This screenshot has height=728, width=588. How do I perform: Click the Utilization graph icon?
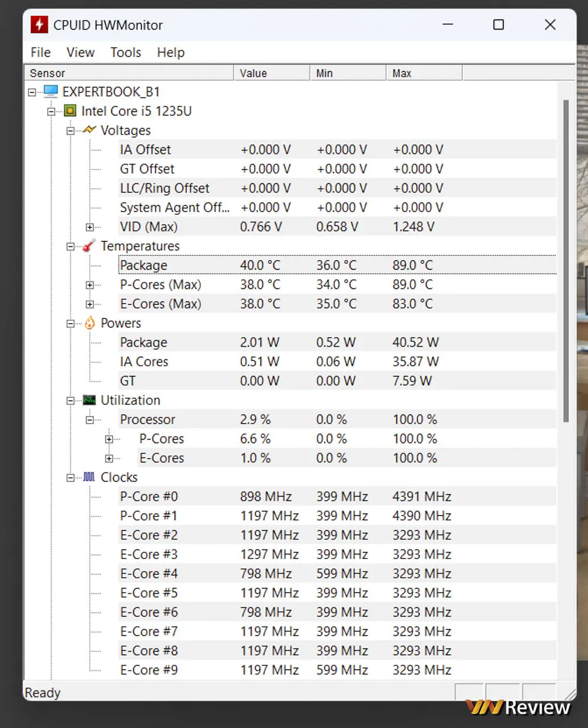pos(89,400)
